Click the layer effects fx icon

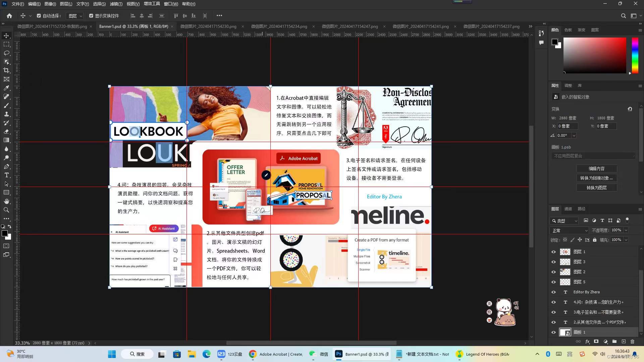tap(587, 342)
